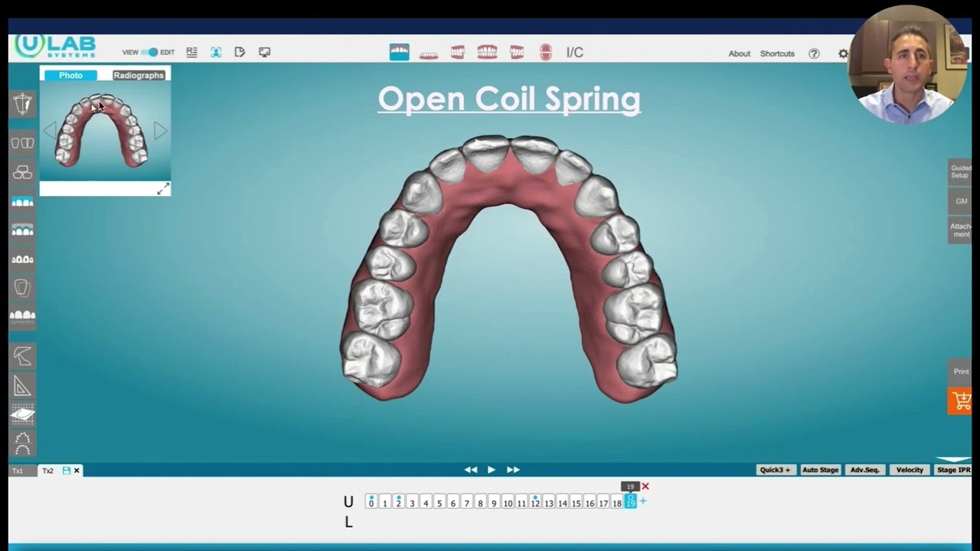
Task: Select the red vertical jaw view icon
Action: click(x=546, y=52)
